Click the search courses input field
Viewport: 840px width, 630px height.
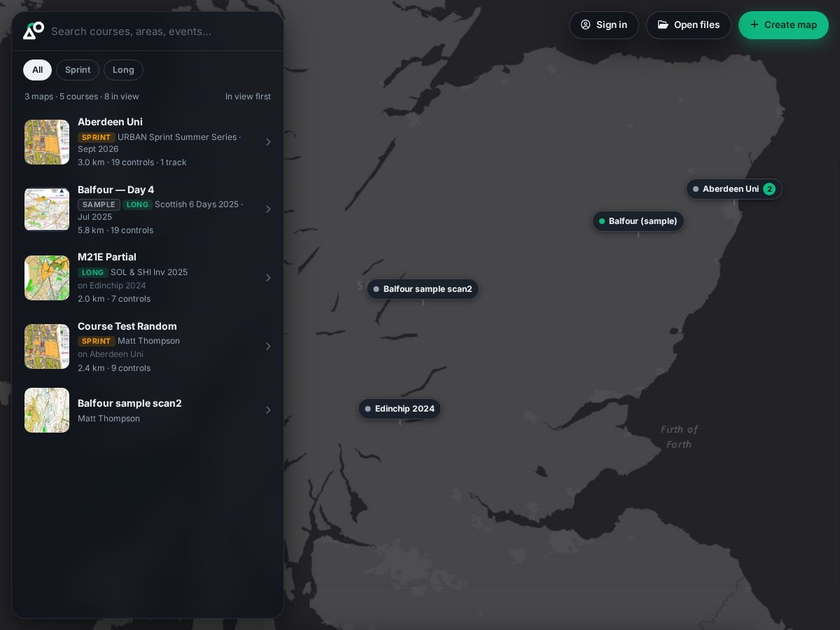point(161,31)
